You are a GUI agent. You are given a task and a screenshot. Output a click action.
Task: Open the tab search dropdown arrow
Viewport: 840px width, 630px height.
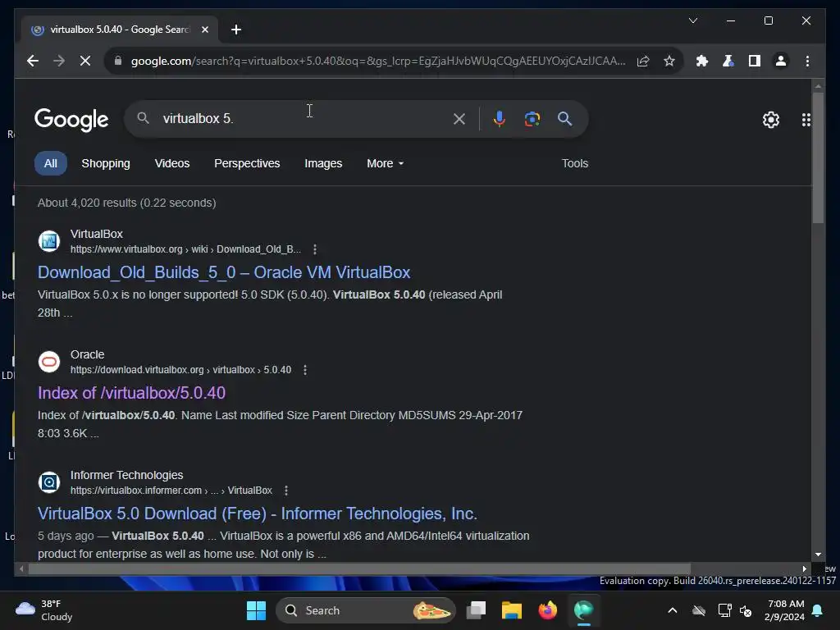[x=692, y=21]
